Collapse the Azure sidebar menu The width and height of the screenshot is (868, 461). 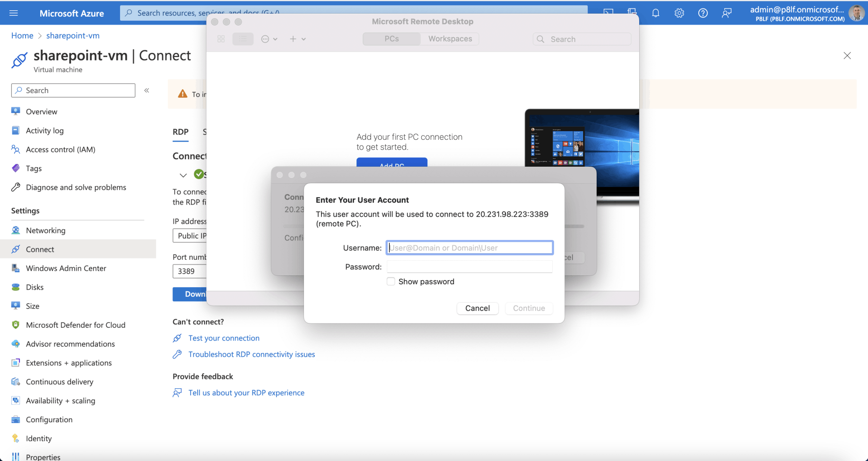click(x=147, y=90)
